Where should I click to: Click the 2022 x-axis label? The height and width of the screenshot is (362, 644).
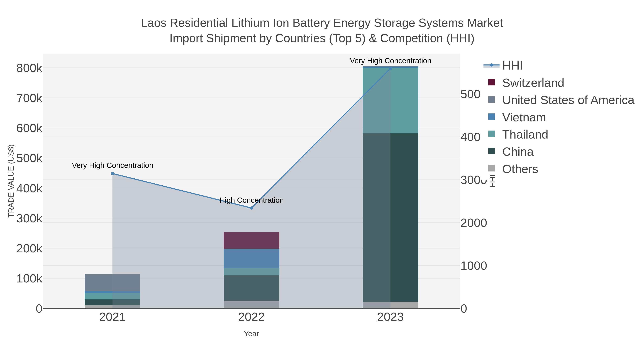point(251,317)
